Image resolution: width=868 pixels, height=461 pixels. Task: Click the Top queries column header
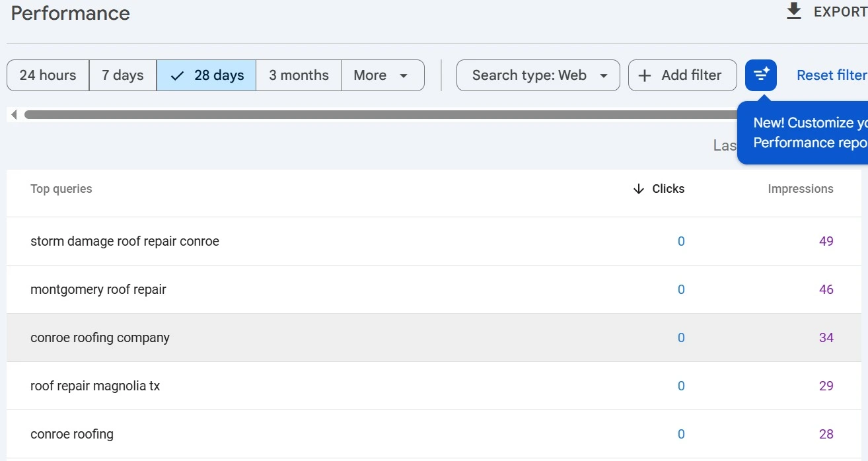61,189
